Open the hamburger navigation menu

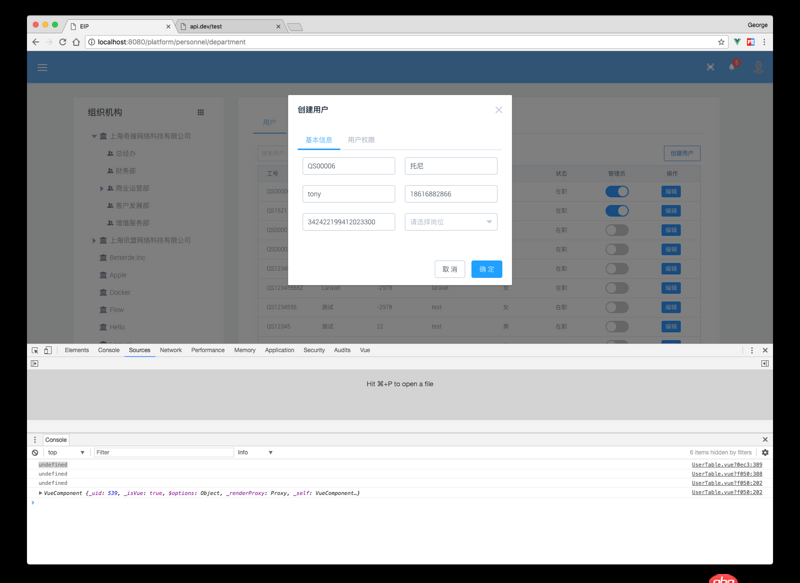[x=41, y=67]
